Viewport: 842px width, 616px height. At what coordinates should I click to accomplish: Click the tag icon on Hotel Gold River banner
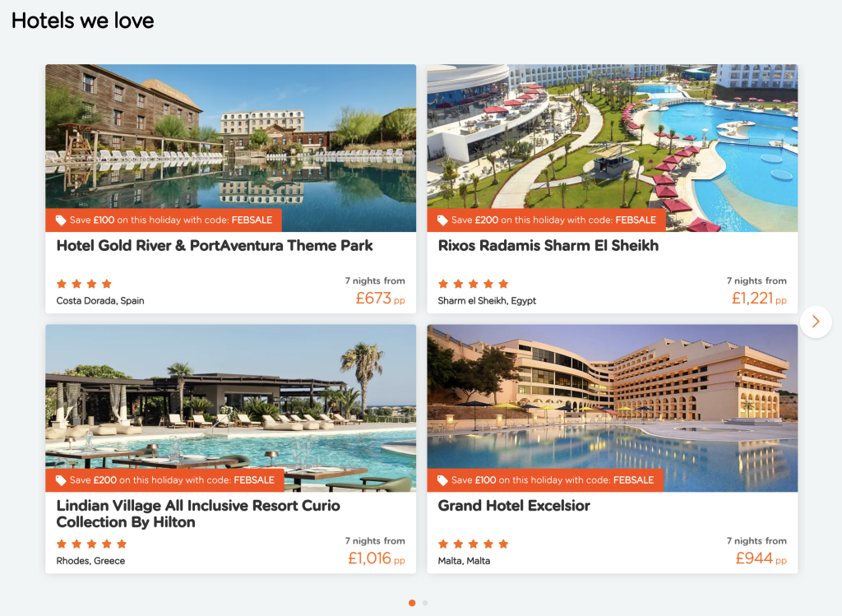(x=61, y=220)
